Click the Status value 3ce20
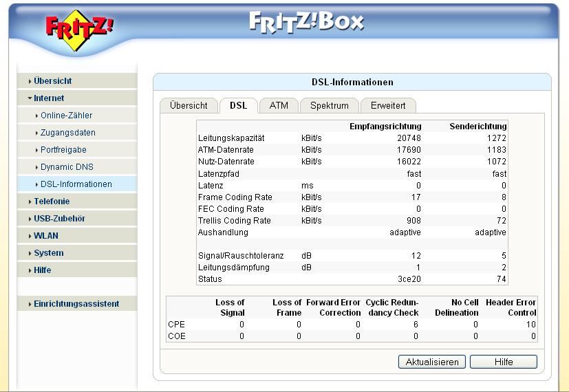 [409, 279]
